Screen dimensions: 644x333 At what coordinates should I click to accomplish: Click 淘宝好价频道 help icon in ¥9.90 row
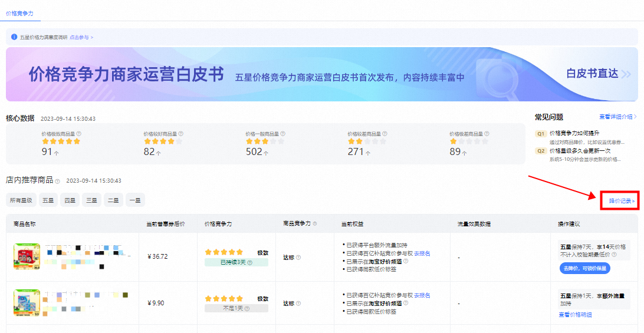tap(406, 303)
